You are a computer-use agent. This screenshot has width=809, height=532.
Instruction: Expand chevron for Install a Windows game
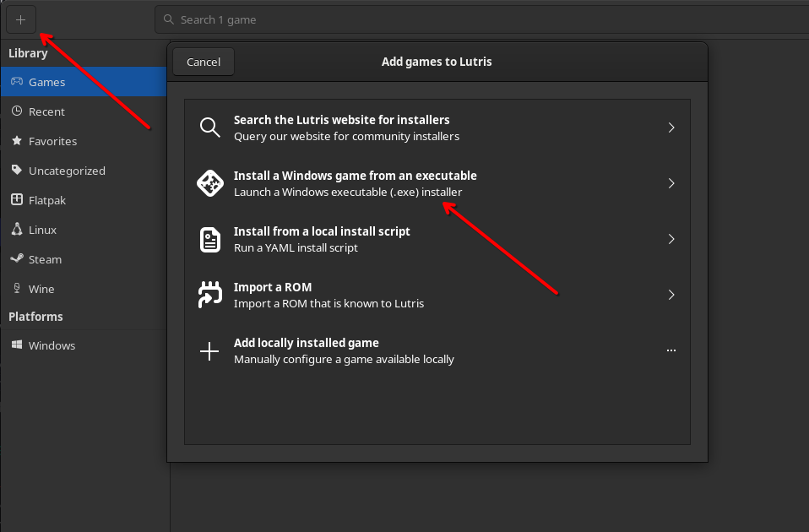point(671,183)
